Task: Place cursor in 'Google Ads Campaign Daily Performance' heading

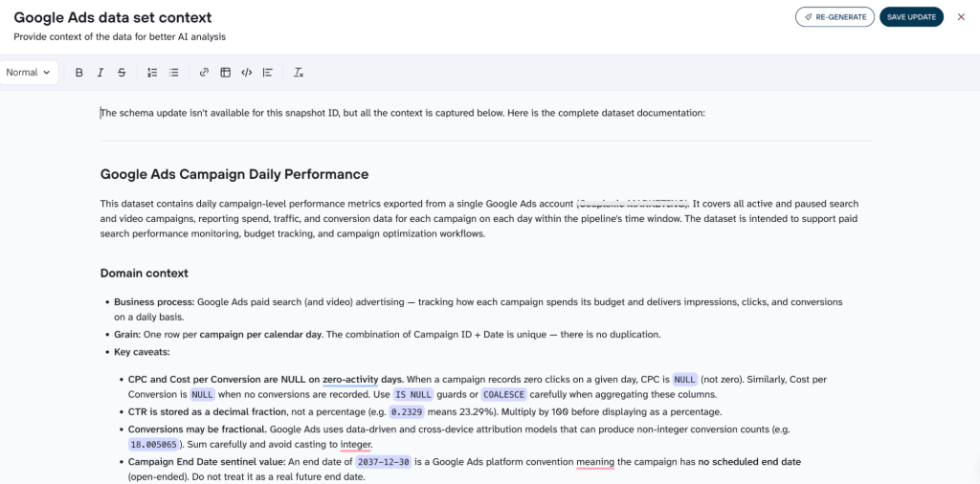Action: [234, 174]
